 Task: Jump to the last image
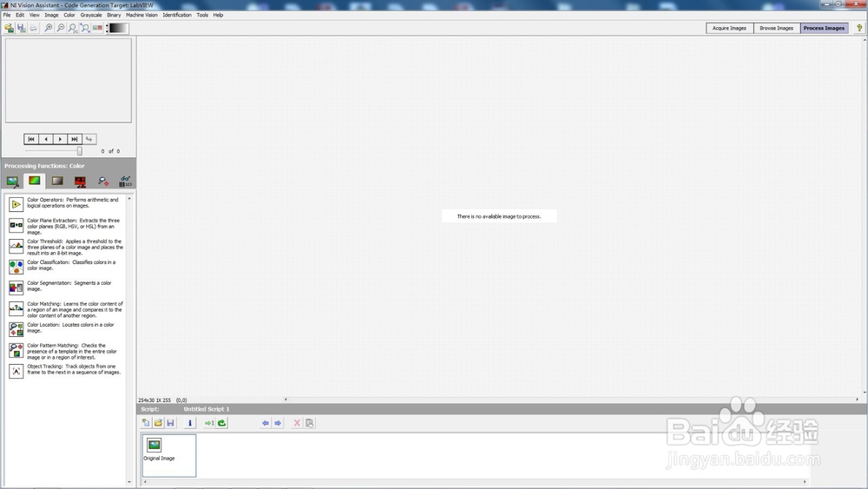point(75,139)
